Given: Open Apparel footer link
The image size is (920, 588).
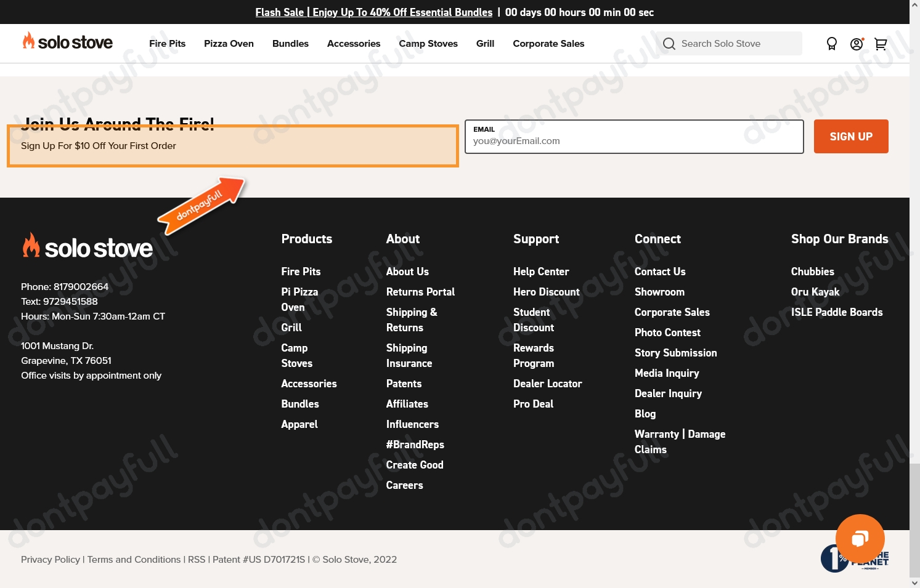Looking at the screenshot, I should pyautogui.click(x=299, y=424).
